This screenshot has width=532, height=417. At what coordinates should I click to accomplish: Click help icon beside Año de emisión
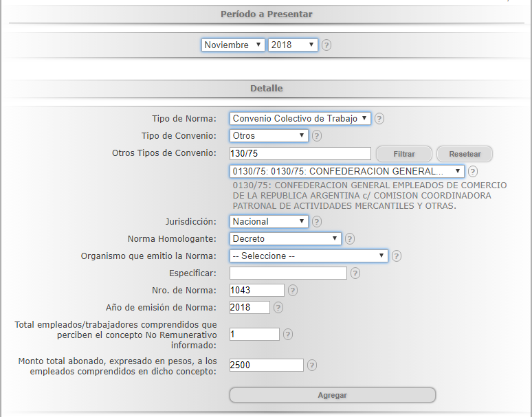[x=278, y=307]
